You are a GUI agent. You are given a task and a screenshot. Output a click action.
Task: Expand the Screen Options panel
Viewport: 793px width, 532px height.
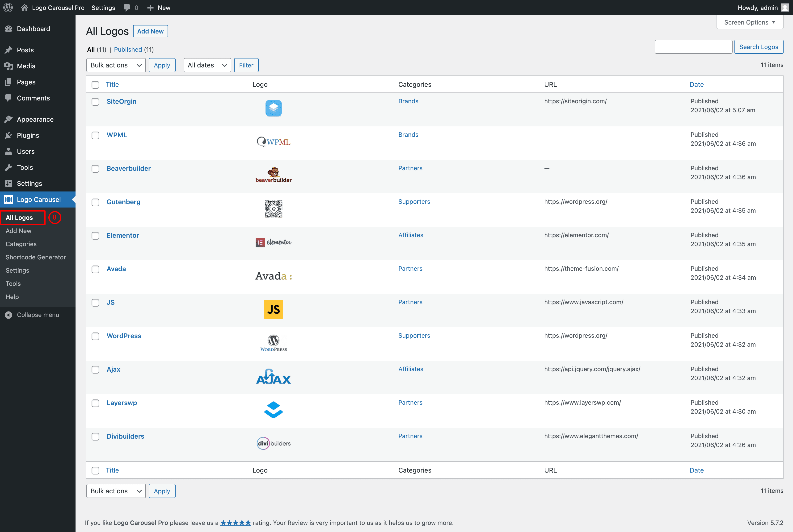(750, 22)
